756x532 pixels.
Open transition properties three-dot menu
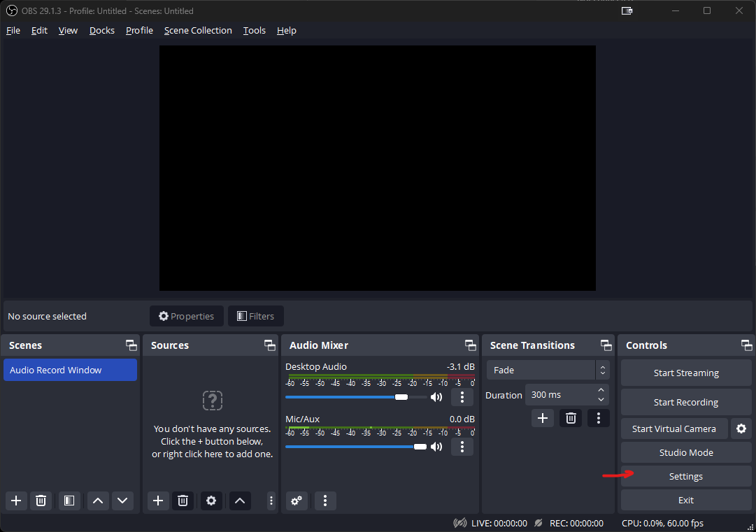(599, 418)
